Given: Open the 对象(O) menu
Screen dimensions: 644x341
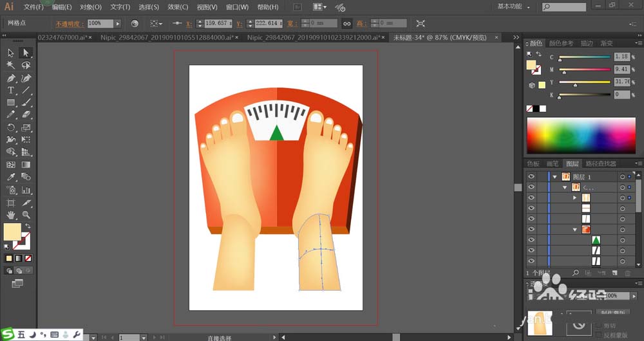Looking at the screenshot, I should pyautogui.click(x=91, y=7).
